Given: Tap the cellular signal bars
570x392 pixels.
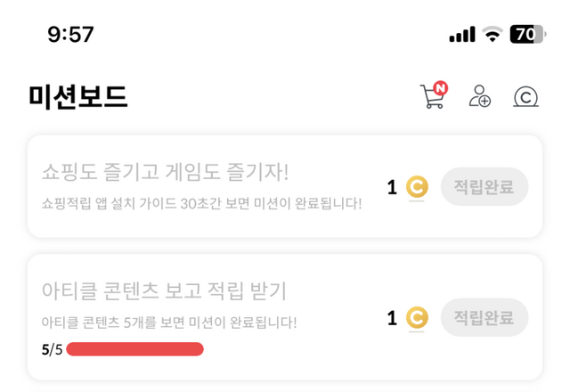Looking at the screenshot, I should pyautogui.click(x=462, y=35).
